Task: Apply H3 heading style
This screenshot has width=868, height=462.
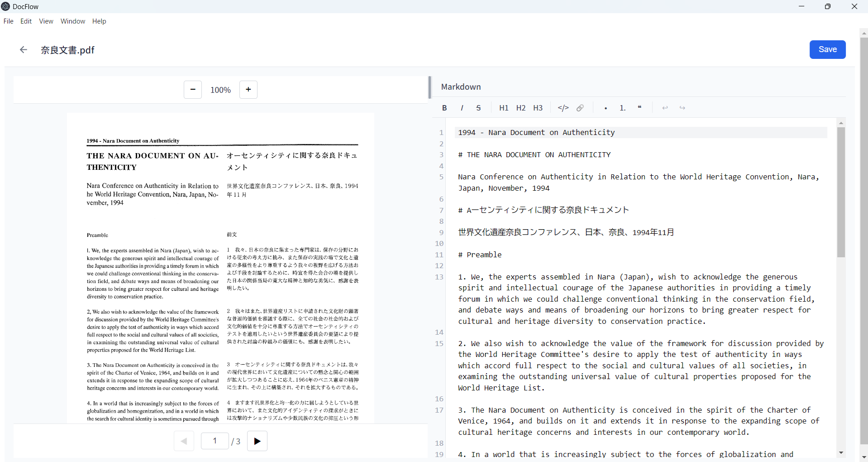Action: pyautogui.click(x=538, y=108)
